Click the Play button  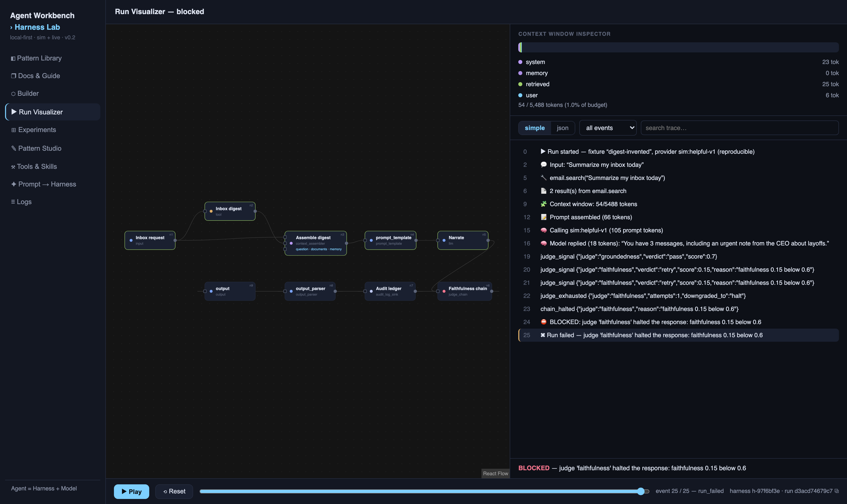coord(132,491)
